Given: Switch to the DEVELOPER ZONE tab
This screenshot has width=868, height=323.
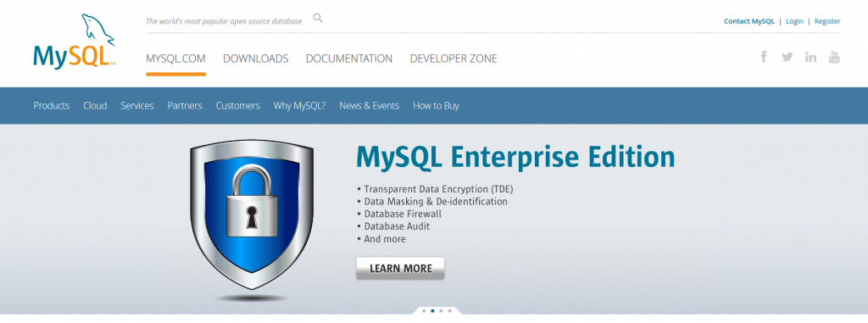Looking at the screenshot, I should [x=453, y=58].
